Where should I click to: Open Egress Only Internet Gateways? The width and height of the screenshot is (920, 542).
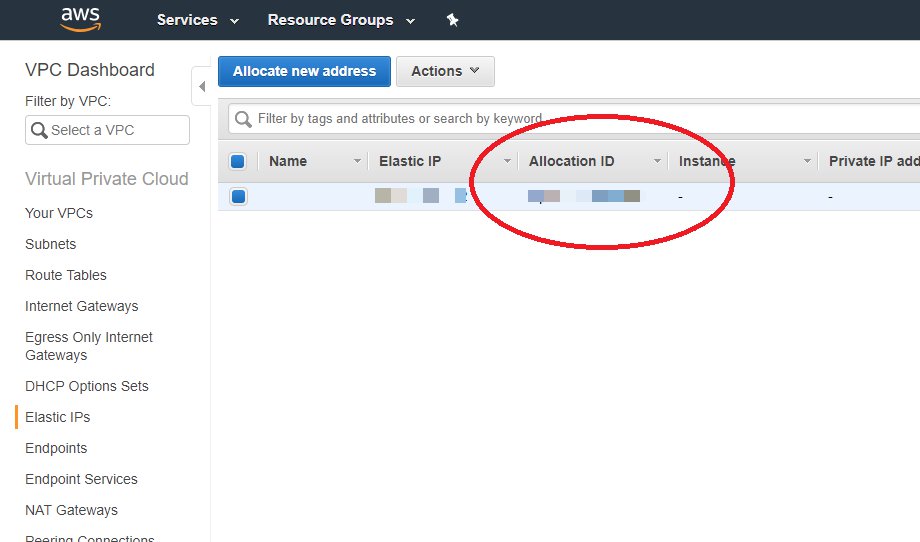pyautogui.click(x=89, y=346)
